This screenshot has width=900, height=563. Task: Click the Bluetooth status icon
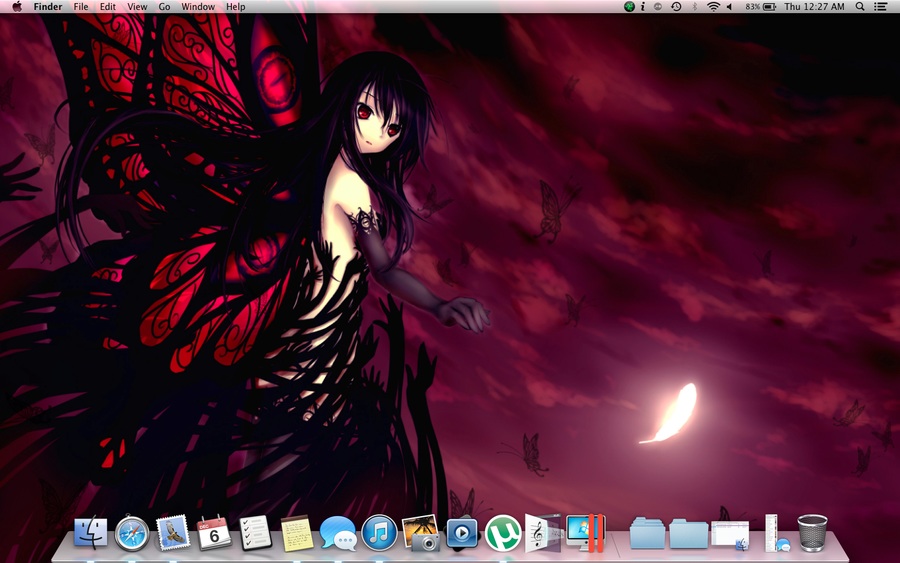tap(695, 7)
